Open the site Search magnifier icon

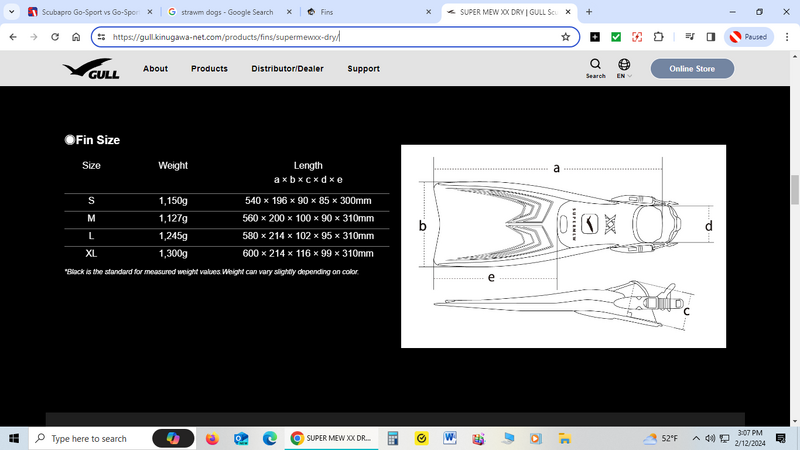(x=596, y=65)
